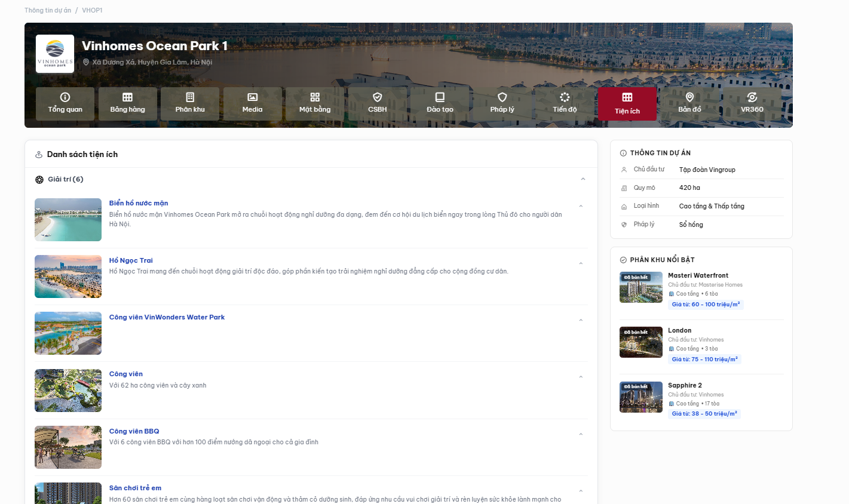Click the London subdivision thumbnail
This screenshot has width=849, height=504.
[641, 342]
